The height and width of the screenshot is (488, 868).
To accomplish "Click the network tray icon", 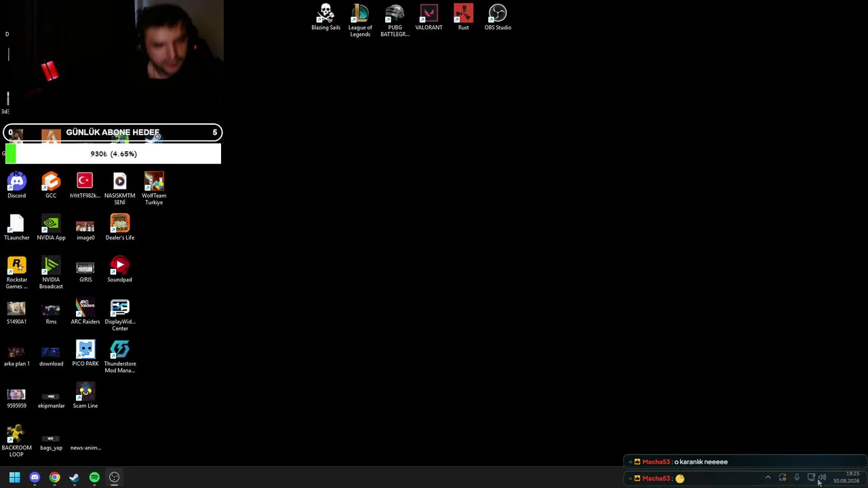I will (x=811, y=478).
